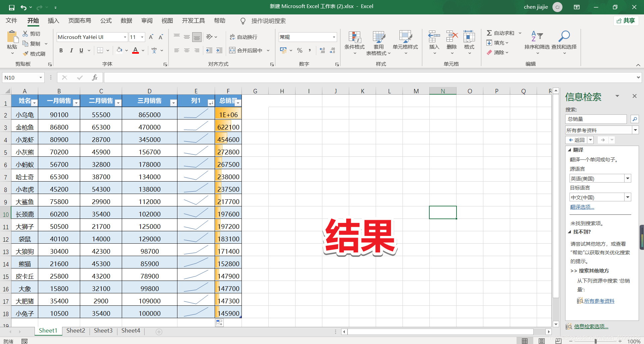Collapse the 翻译 section

pyautogui.click(x=570, y=150)
